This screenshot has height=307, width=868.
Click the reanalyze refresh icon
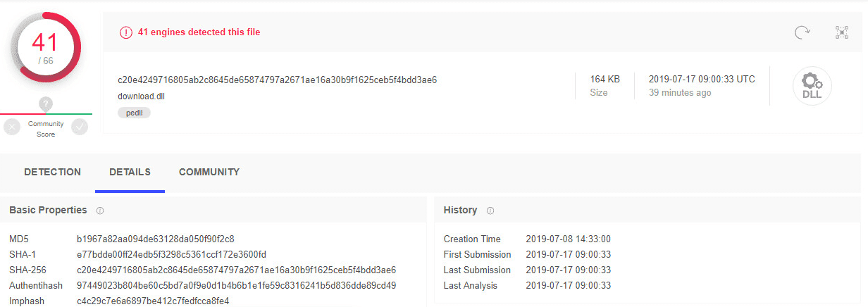click(x=802, y=32)
